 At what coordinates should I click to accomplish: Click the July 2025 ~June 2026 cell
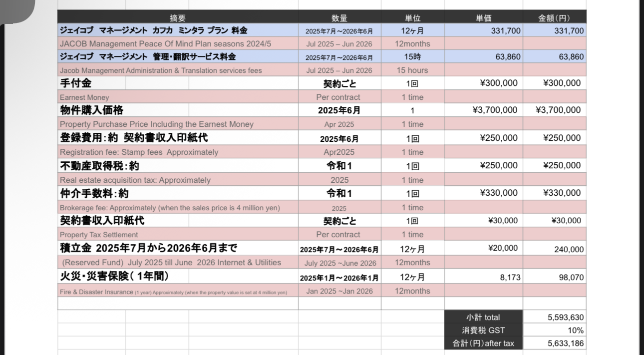coord(339,263)
